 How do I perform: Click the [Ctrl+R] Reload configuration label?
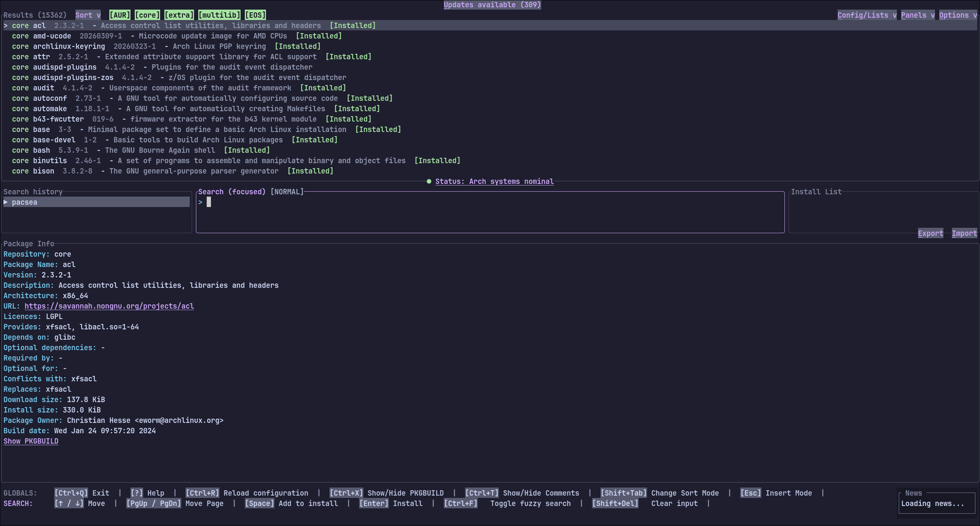247,493
